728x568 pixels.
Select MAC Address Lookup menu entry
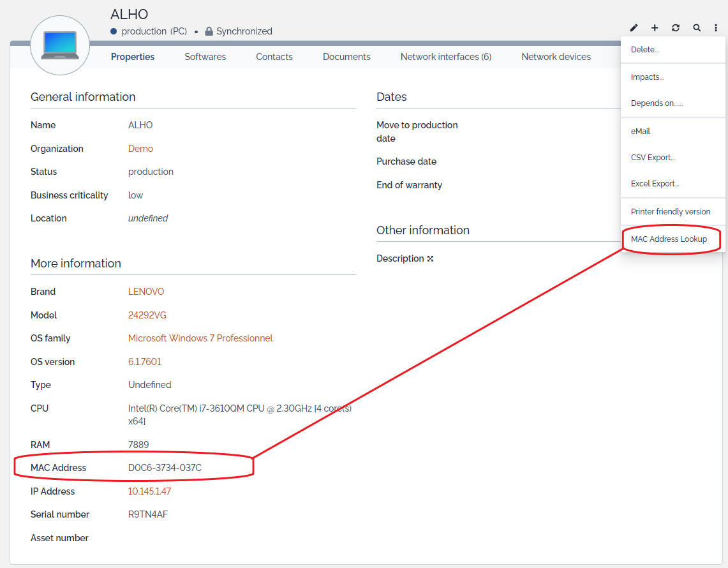669,239
